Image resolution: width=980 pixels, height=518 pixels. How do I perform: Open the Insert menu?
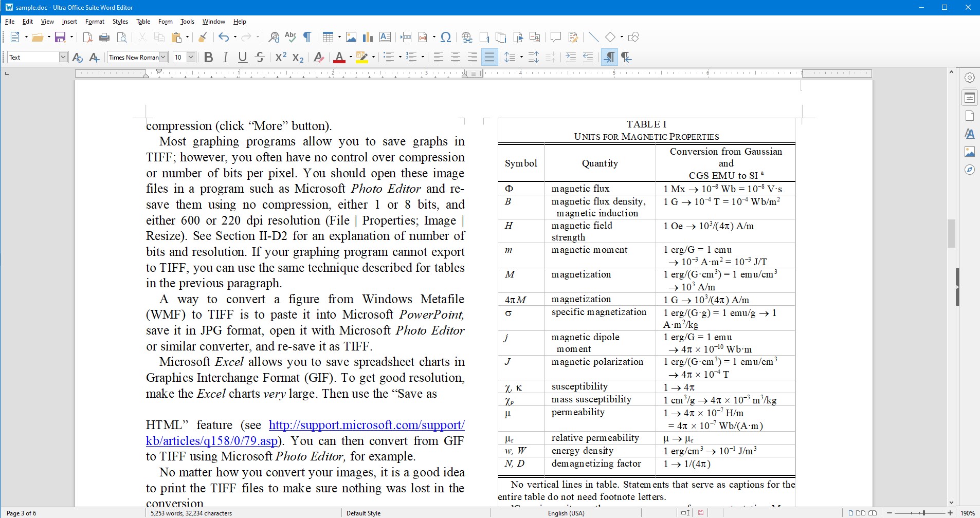coord(69,22)
